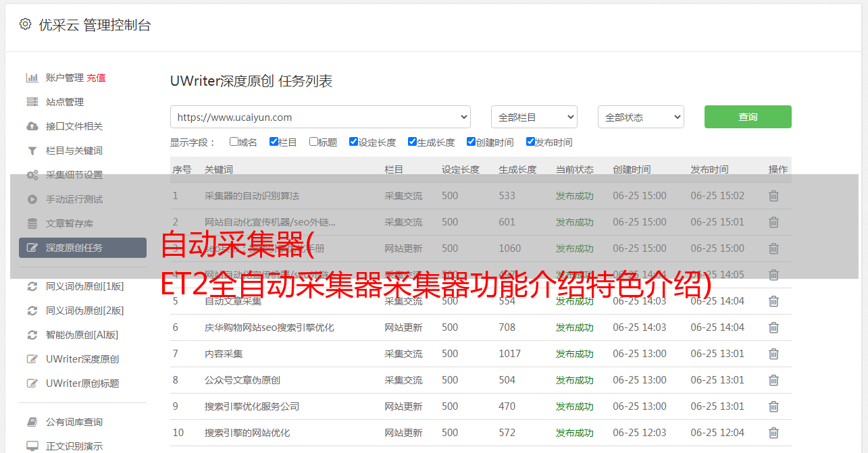This screenshot has height=453, width=868.
Task: Open the site URL dropdown
Action: (320, 117)
